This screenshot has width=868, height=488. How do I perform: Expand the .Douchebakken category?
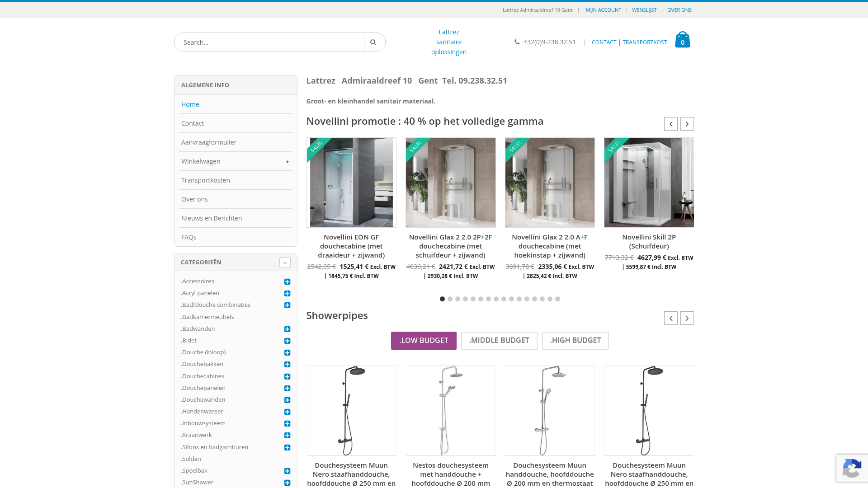(x=288, y=364)
